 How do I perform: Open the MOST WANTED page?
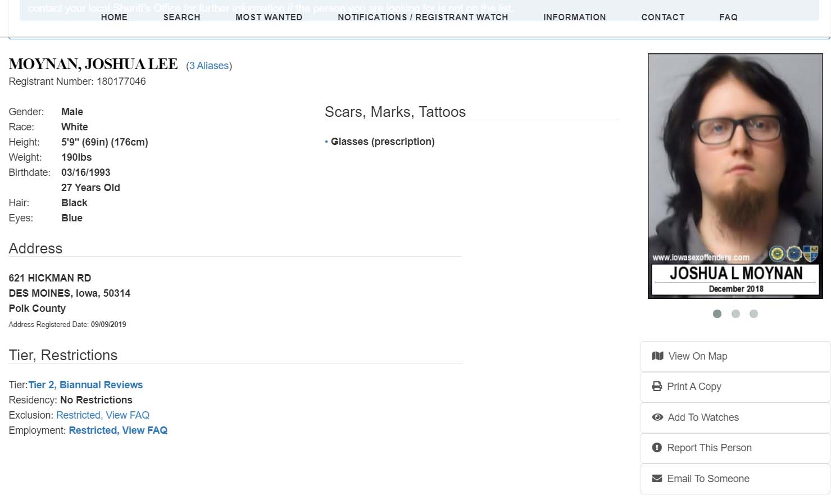coord(269,17)
